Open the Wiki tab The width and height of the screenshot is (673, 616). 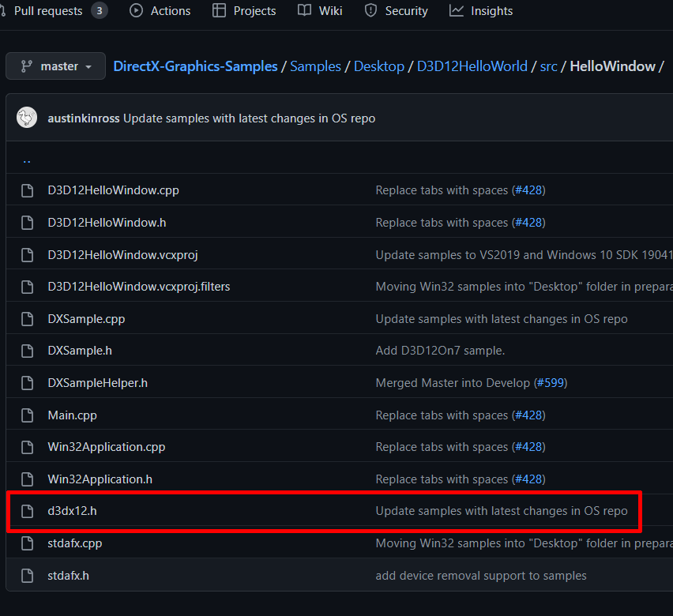tap(320, 11)
